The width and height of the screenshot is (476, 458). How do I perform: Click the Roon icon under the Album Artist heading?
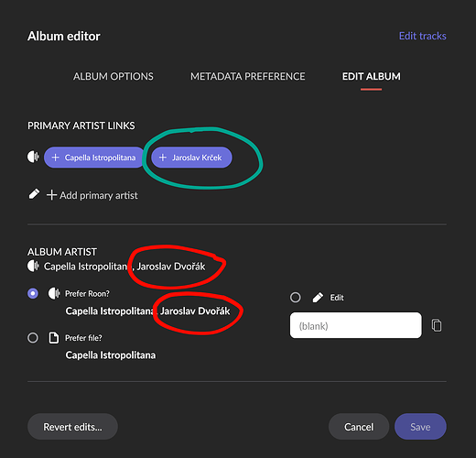pos(33,266)
